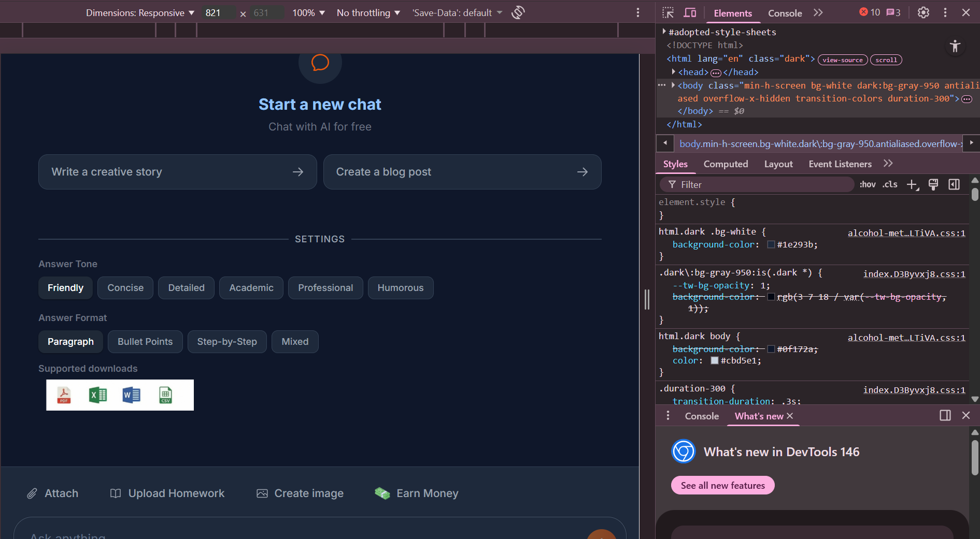Toggle the computed styles sidebar icon
This screenshot has height=539, width=980.
pos(954,185)
